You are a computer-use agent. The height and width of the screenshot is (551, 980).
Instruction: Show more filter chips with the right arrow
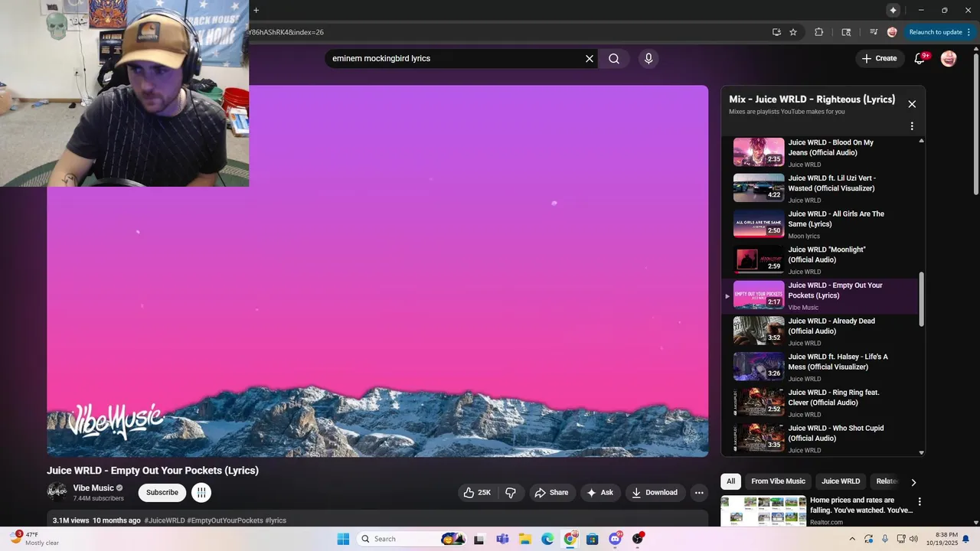coord(913,482)
